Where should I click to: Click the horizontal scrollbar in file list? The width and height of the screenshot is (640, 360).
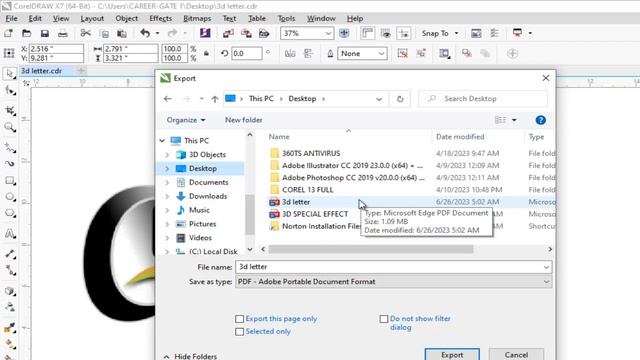pos(371,249)
